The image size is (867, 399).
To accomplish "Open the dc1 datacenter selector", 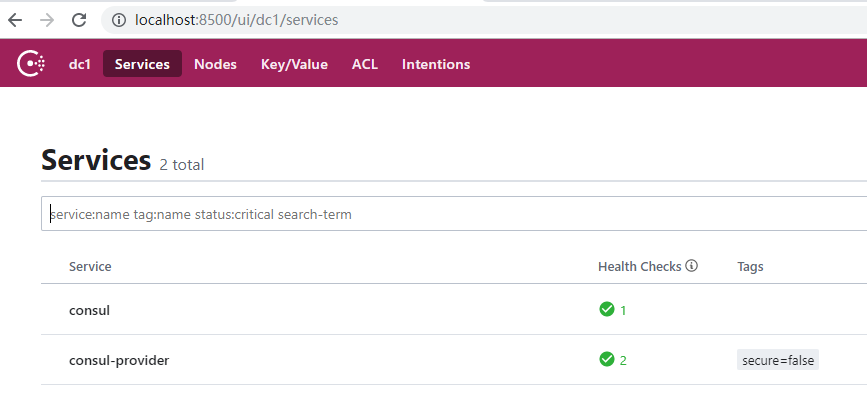I will (80, 64).
